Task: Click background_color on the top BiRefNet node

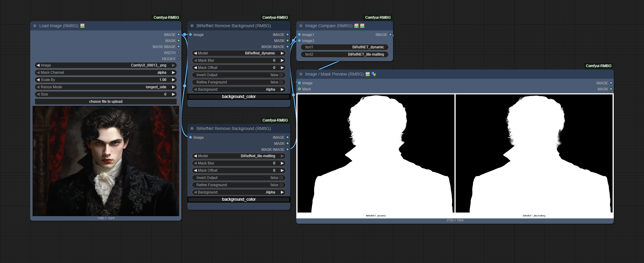Action: coord(239,97)
